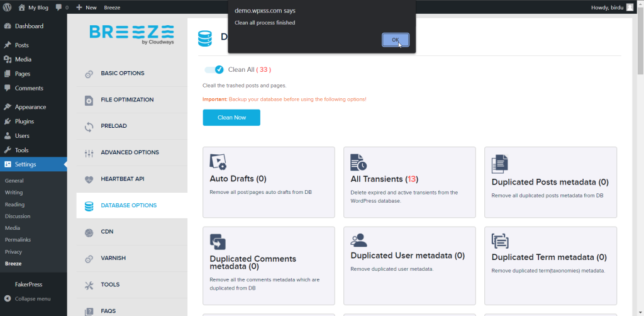Click the Database Options stack icon
644x316 pixels.
(89, 206)
